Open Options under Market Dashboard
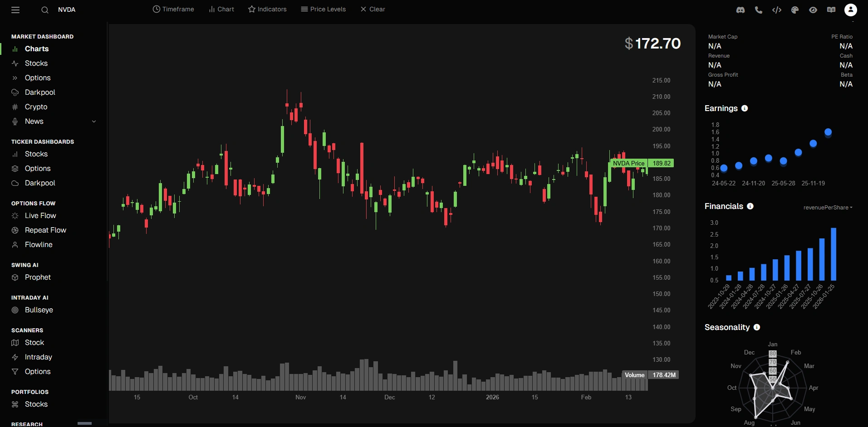868x427 pixels. (38, 78)
